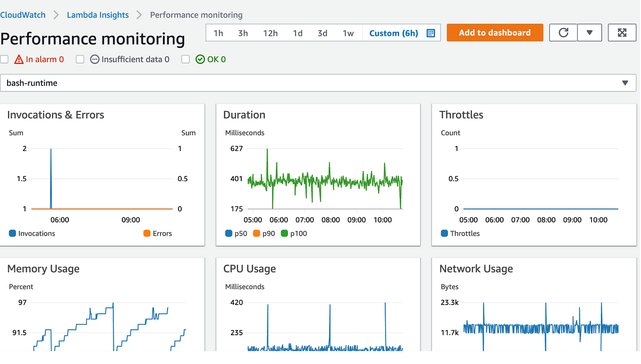
Task: Switch to the 1h time range
Action: [218, 33]
